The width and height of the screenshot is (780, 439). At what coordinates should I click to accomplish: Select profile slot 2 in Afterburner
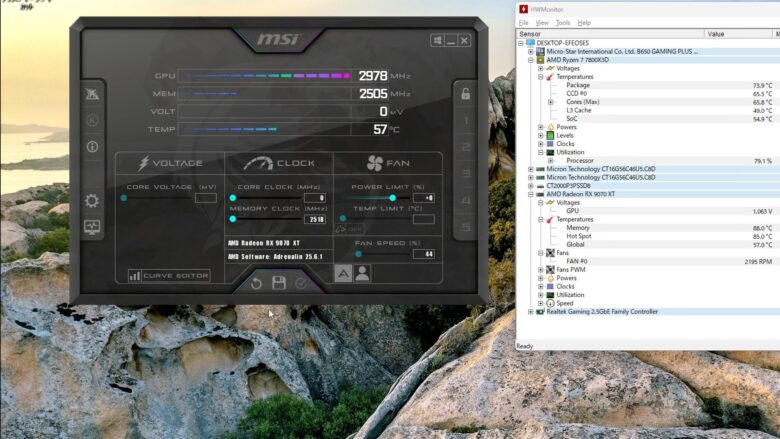(x=466, y=147)
